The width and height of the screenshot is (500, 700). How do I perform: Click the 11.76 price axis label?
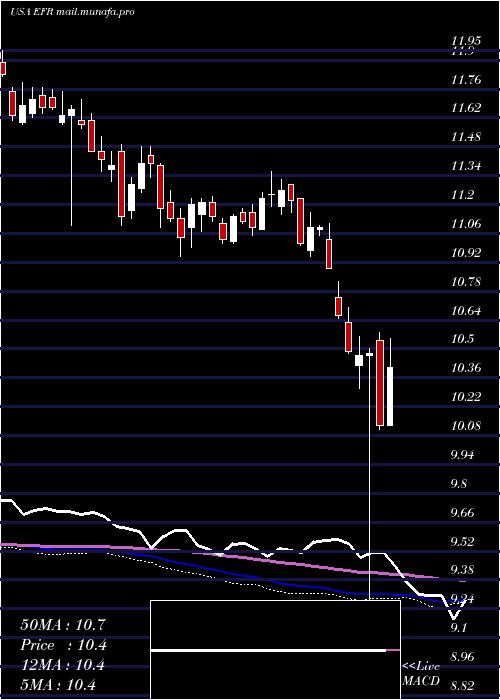coord(466,80)
